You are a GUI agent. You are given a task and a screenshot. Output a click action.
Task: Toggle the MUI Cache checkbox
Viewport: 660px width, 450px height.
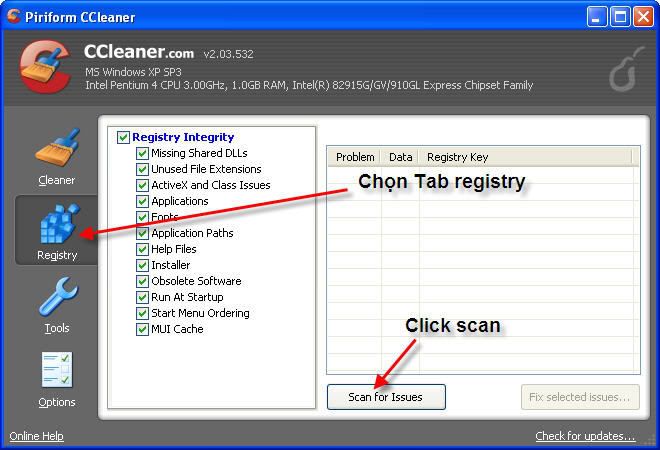coord(142,329)
